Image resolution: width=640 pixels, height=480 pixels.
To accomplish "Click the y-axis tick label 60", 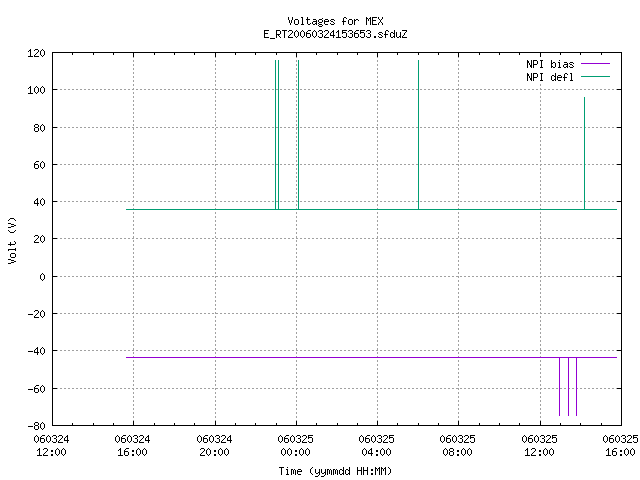I will pos(39,165).
